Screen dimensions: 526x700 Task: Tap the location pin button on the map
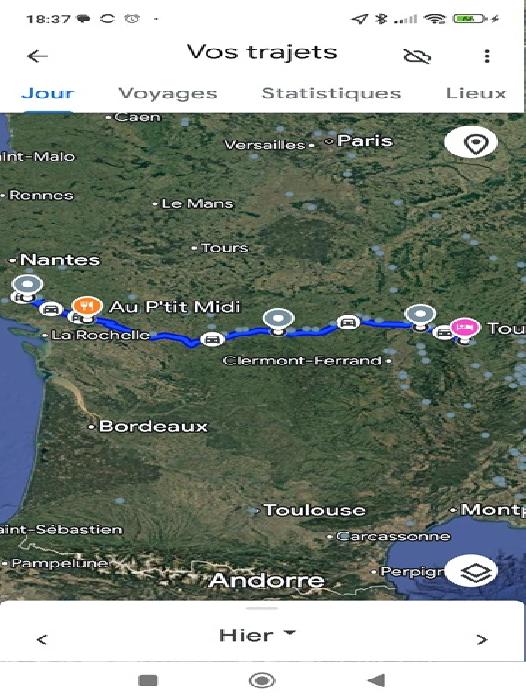(x=472, y=142)
